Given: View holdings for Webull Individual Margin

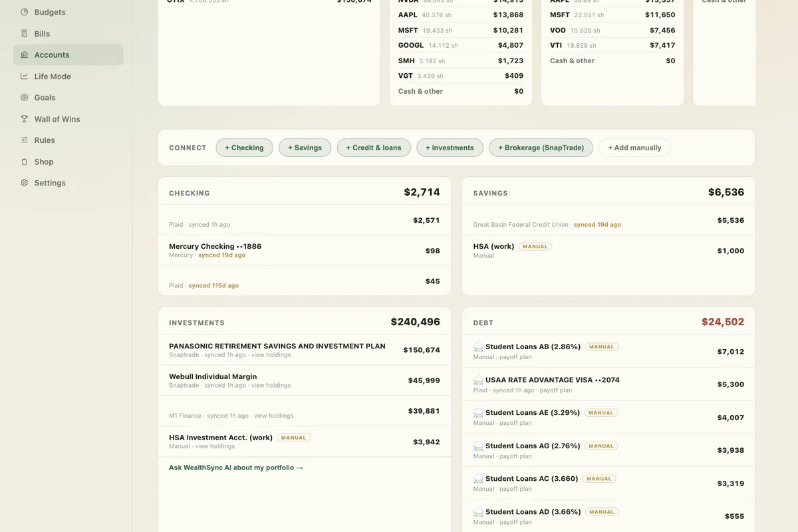Looking at the screenshot, I should pos(271,386).
